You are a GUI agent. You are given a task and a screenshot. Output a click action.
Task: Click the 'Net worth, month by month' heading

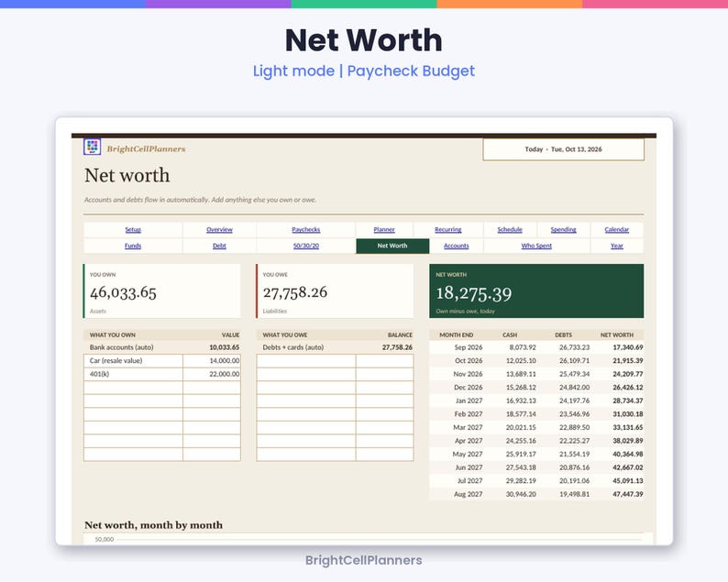pyautogui.click(x=153, y=525)
